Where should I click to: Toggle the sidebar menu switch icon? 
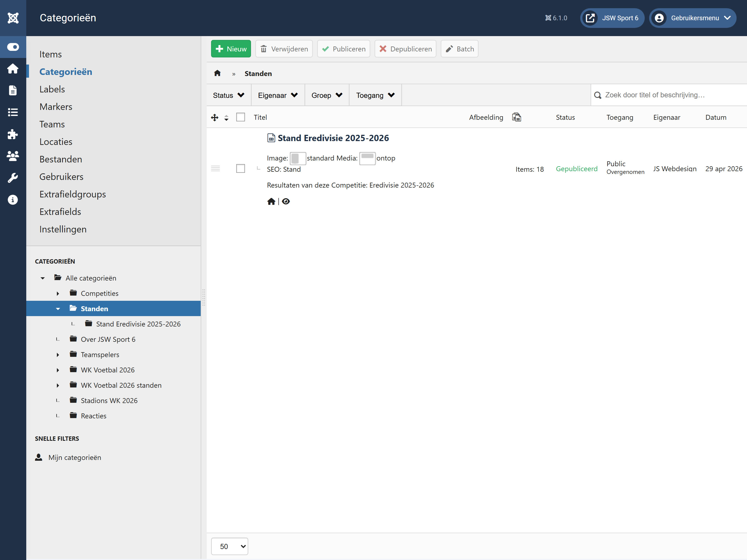[13, 47]
